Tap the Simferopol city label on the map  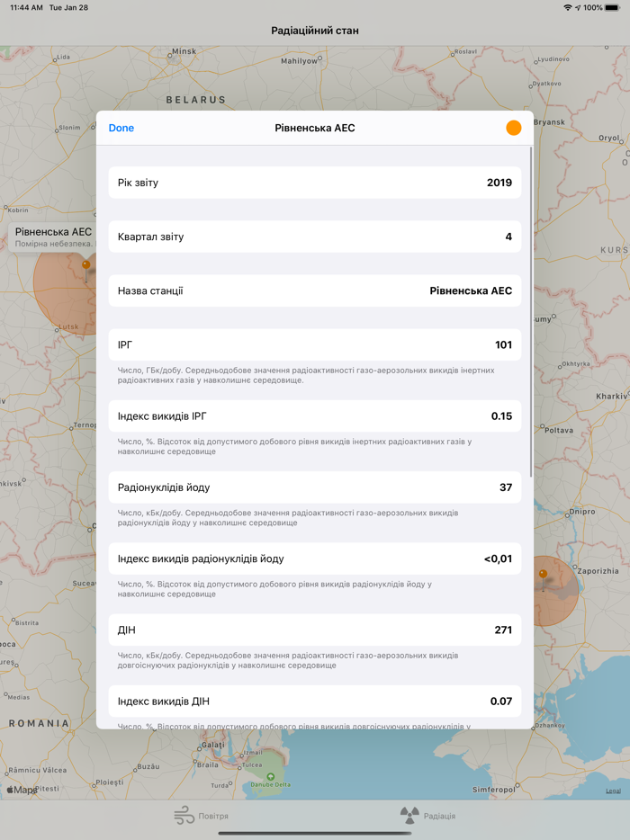(x=494, y=790)
